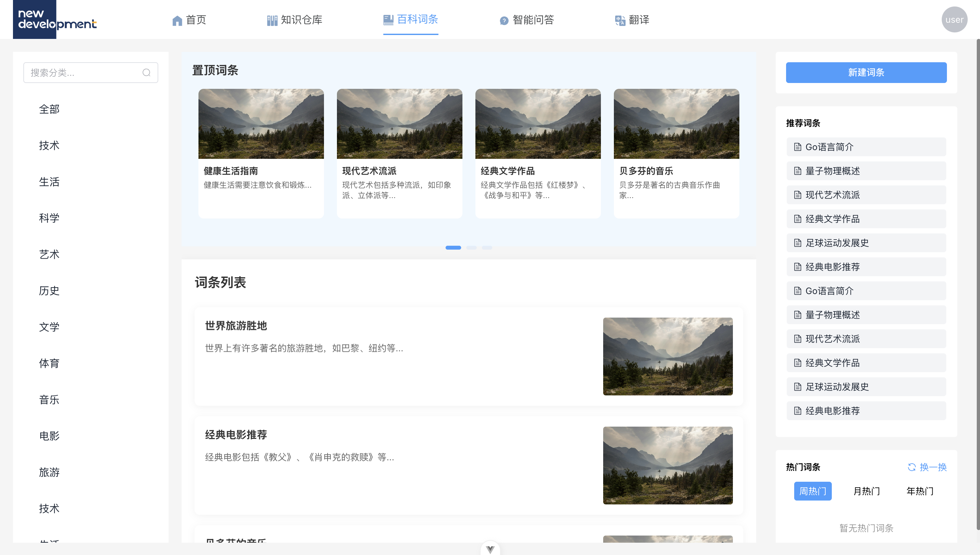This screenshot has width=980, height=555.
Task: Switch to the 年热门 yearly filter
Action: [x=920, y=491]
